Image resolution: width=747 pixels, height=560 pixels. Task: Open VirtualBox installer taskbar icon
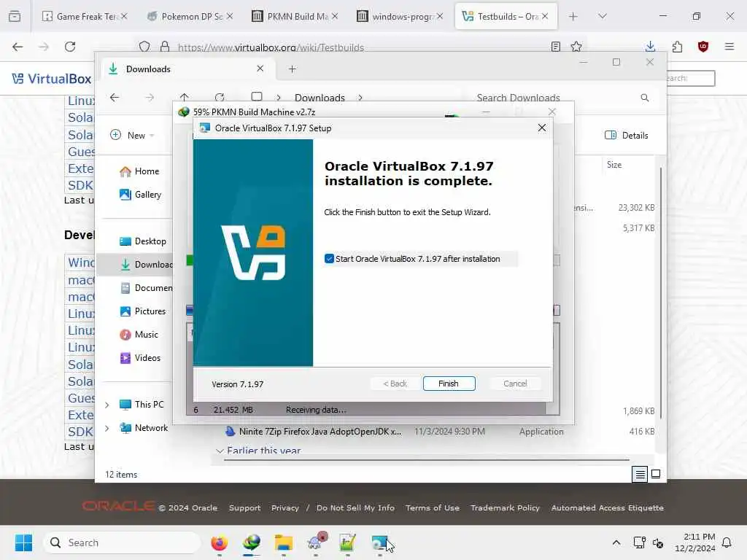click(x=379, y=542)
